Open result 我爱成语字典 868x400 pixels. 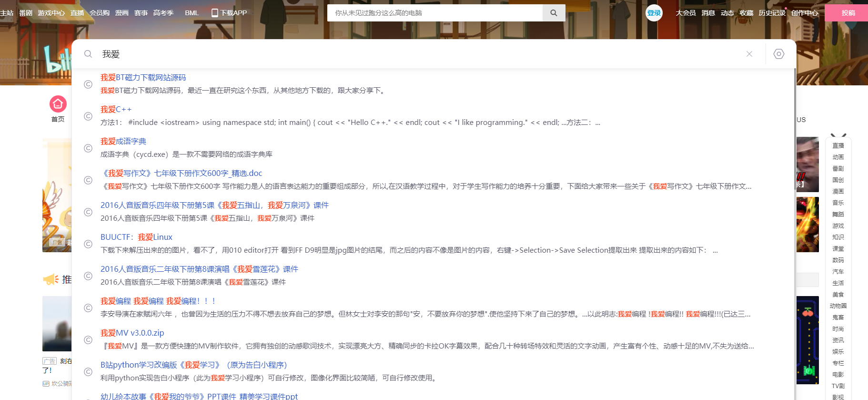click(x=123, y=142)
